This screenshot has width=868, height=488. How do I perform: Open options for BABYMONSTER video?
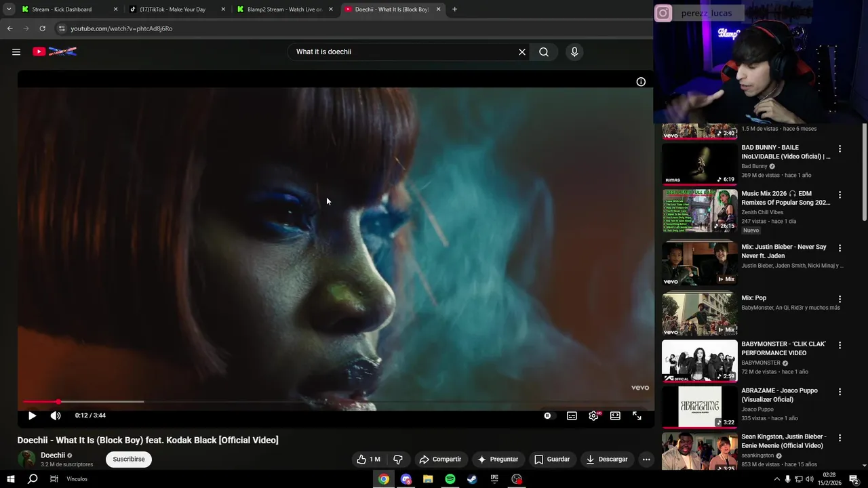[840, 345]
